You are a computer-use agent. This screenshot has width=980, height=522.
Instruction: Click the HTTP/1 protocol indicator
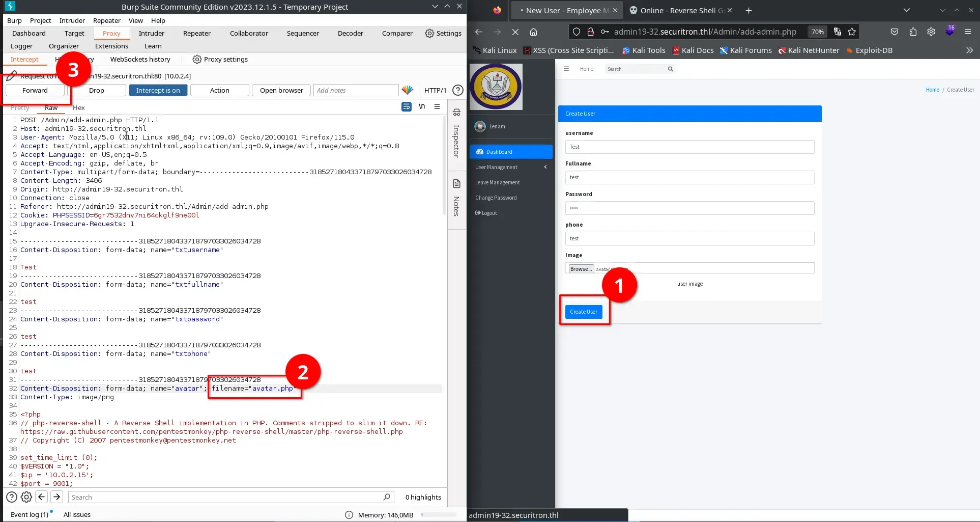(435, 90)
